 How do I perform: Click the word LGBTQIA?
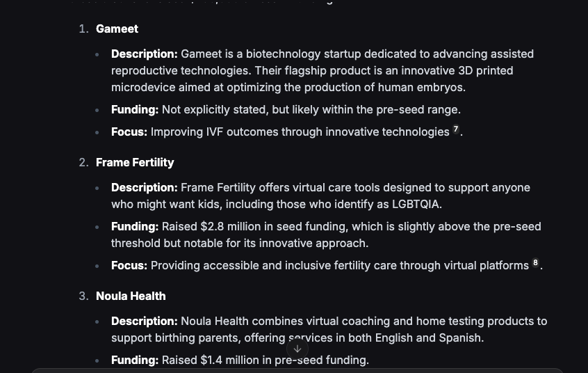pyautogui.click(x=415, y=204)
